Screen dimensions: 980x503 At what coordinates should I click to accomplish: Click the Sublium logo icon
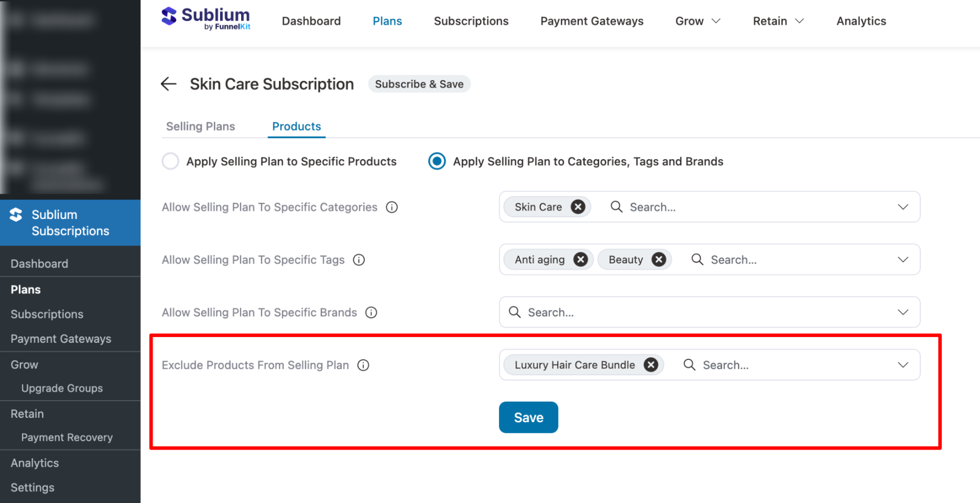[x=168, y=17]
